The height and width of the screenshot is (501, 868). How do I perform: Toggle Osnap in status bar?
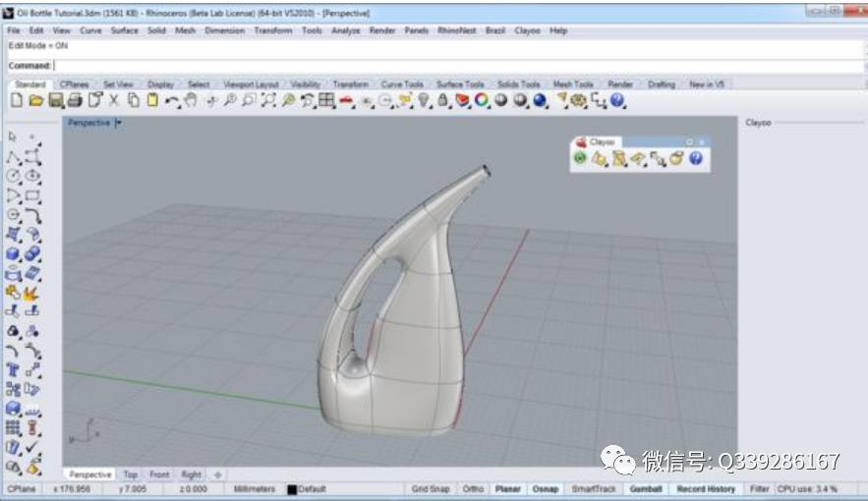(546, 489)
